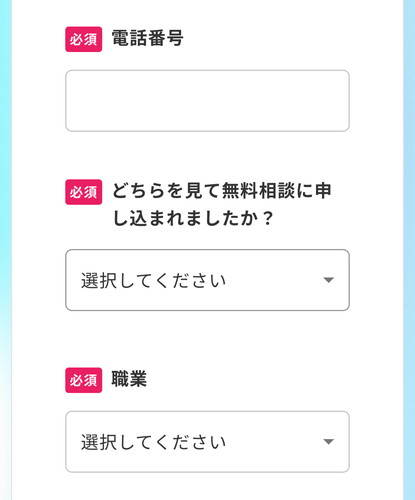Click the light blue margin right of form
This screenshot has height=500, width=415.
(x=409, y=250)
